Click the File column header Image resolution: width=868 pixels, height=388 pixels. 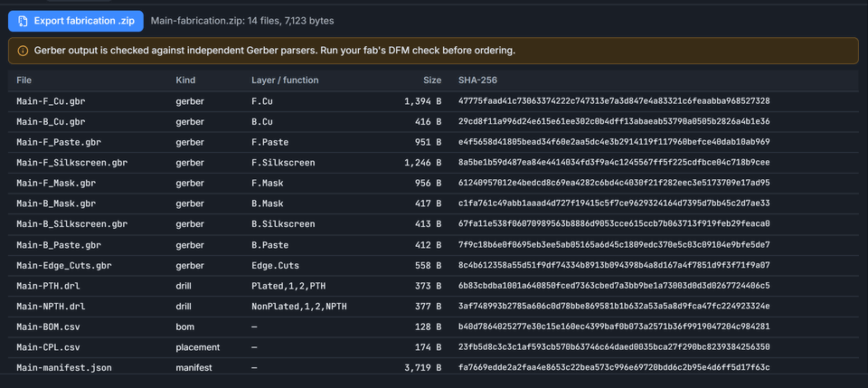24,80
